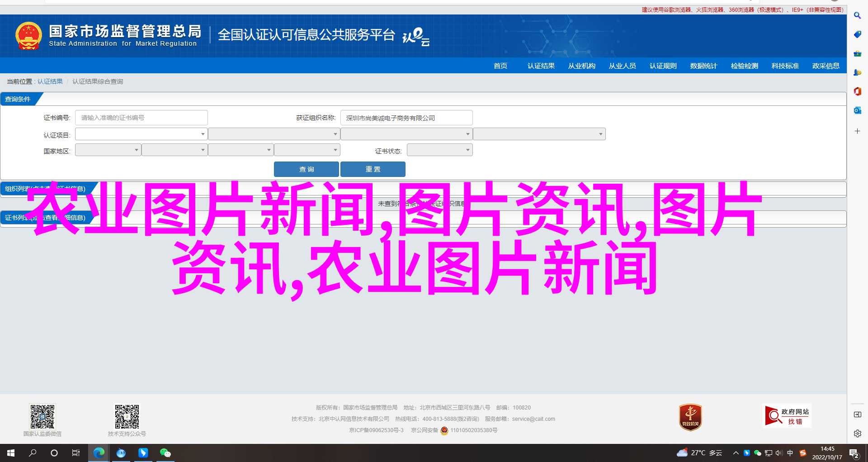868x462 pixels.
Task: Expand the second 认证项目 dropdown
Action: point(274,134)
